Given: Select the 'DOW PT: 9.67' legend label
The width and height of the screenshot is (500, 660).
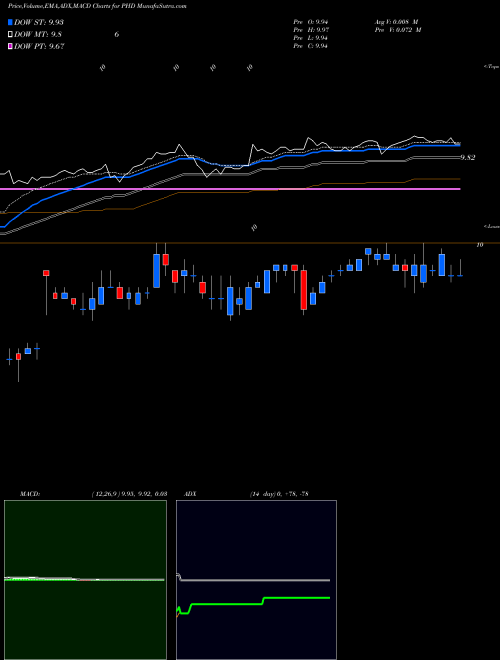Looking at the screenshot, I should (x=39, y=47).
